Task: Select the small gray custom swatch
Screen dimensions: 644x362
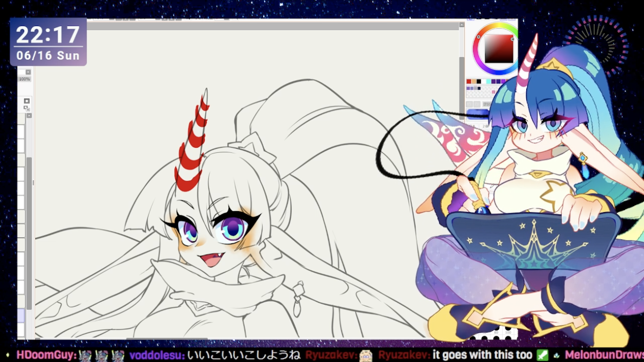Action: tap(476, 88)
